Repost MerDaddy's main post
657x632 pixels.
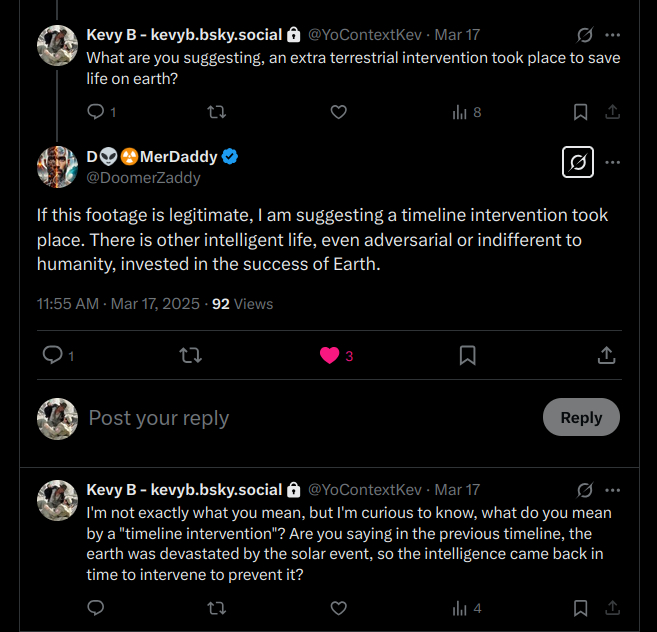point(190,355)
